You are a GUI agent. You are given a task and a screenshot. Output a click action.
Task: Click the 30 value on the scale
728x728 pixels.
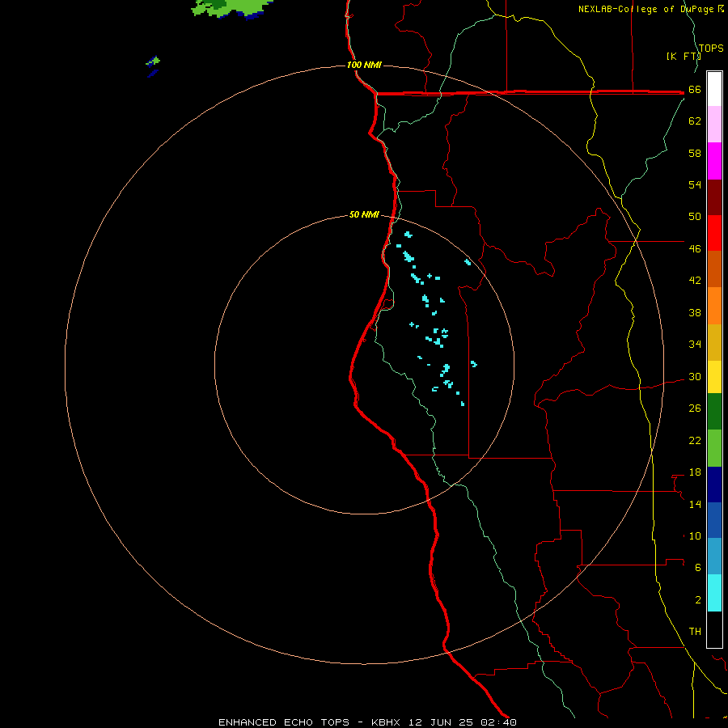(695, 376)
